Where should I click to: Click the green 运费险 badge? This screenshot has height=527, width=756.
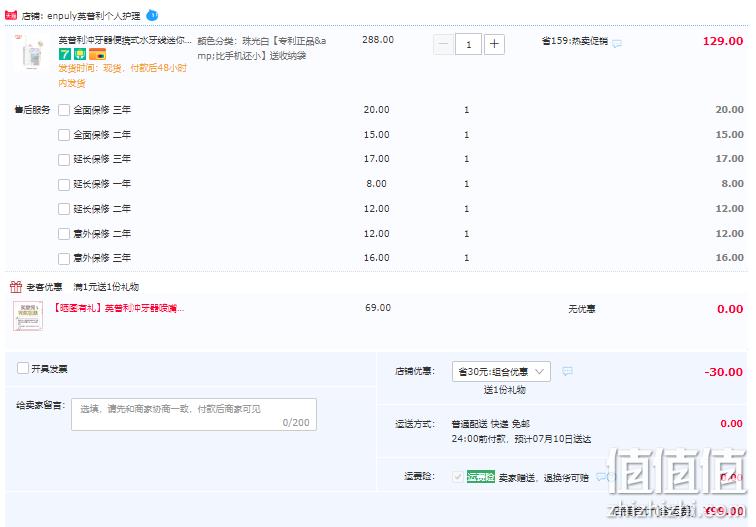[x=480, y=477]
